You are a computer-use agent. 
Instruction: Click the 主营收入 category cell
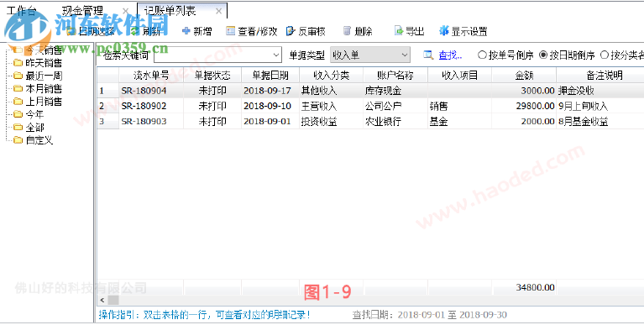click(332, 106)
